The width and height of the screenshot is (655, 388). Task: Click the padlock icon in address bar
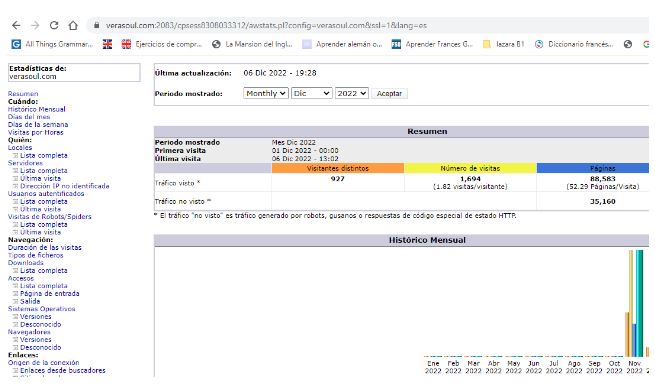tap(96, 25)
